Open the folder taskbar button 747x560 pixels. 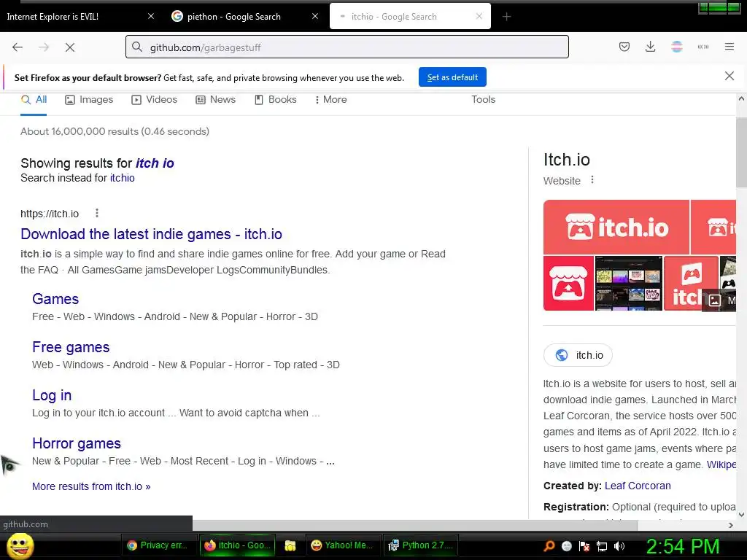click(x=290, y=545)
